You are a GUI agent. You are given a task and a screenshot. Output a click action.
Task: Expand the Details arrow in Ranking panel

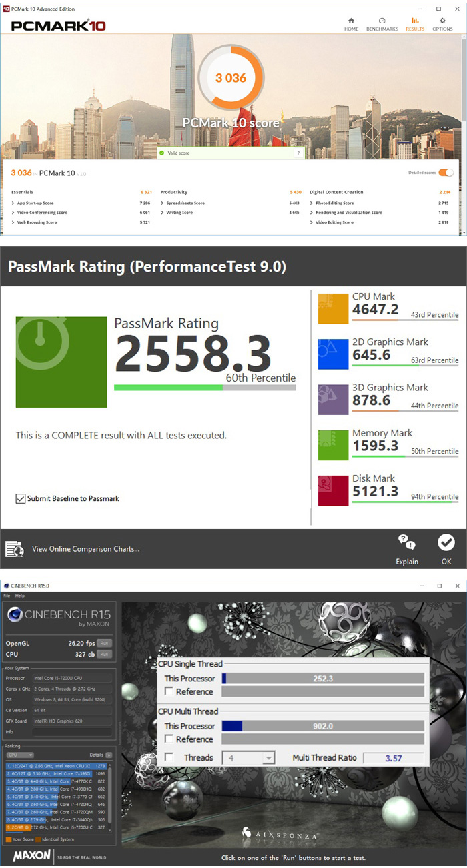[x=109, y=755]
